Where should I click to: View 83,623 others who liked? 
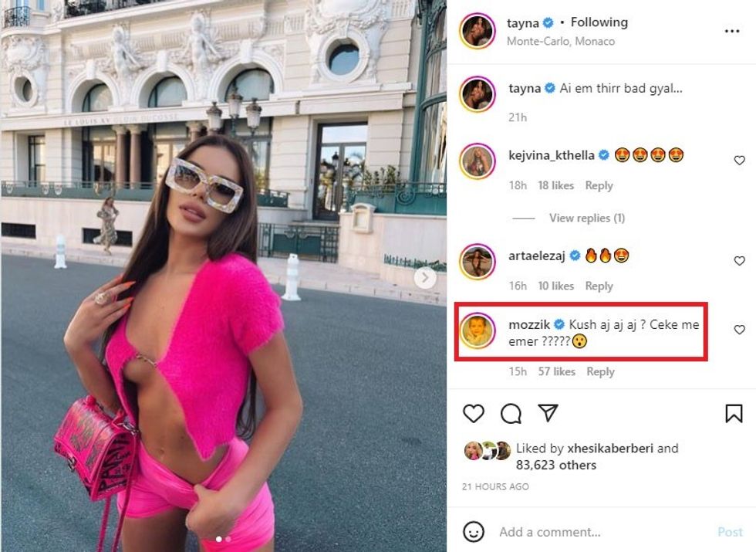click(556, 465)
